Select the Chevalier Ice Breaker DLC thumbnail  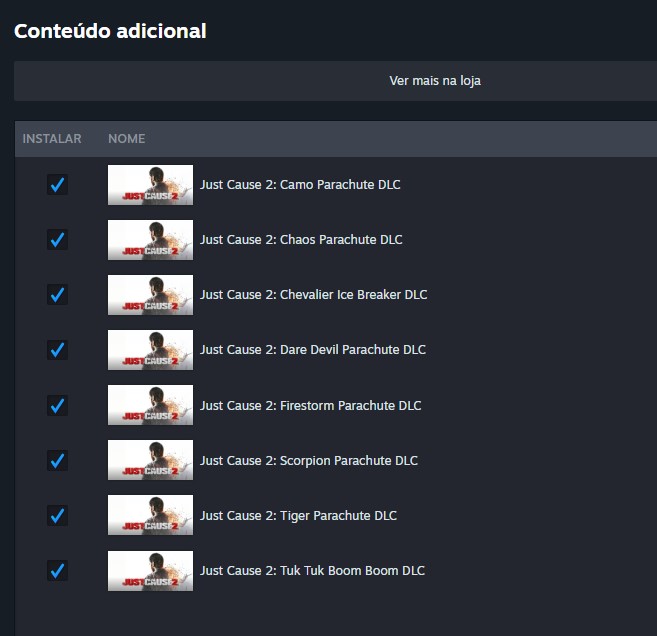pyautogui.click(x=150, y=295)
